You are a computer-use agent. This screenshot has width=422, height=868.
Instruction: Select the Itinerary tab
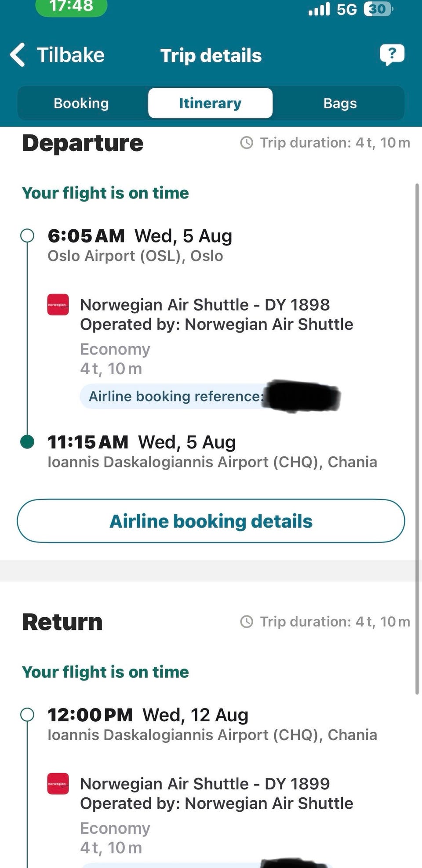point(210,103)
